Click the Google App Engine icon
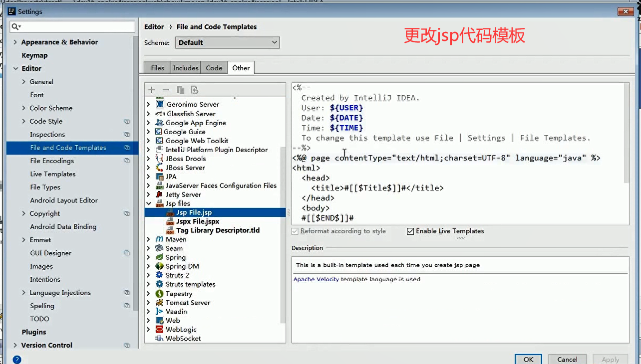 click(160, 123)
